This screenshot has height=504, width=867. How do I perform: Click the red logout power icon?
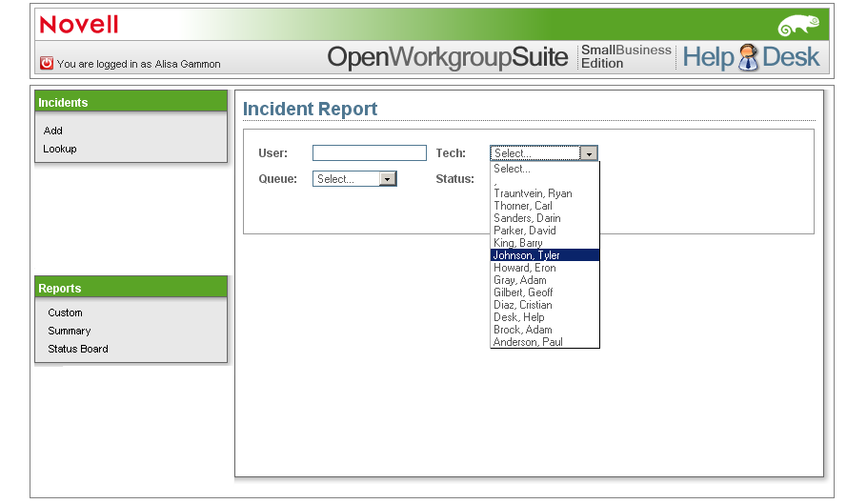coord(47,63)
